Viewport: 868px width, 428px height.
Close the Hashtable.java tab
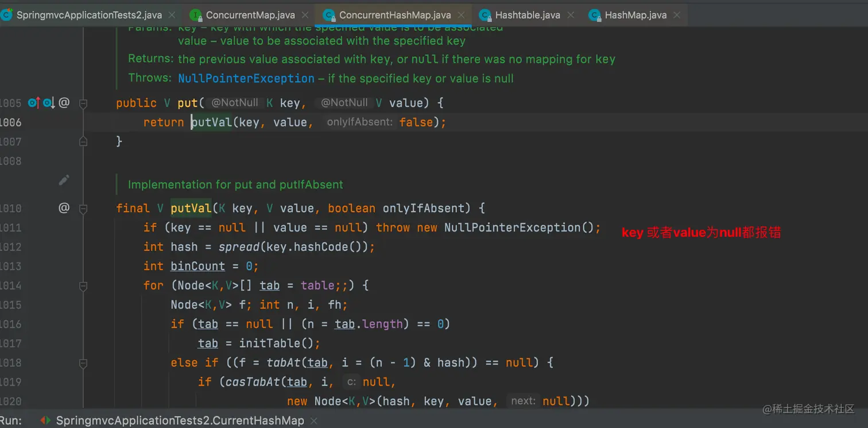tap(571, 15)
